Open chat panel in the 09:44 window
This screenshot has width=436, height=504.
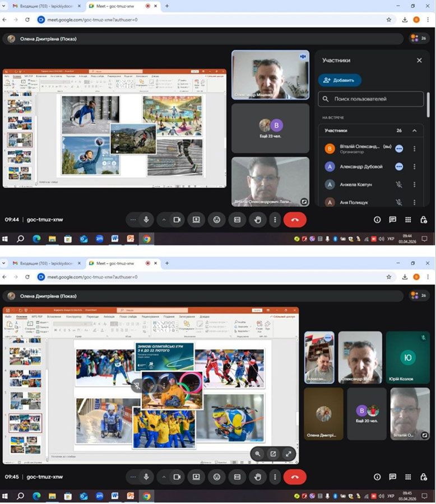pyautogui.click(x=392, y=220)
